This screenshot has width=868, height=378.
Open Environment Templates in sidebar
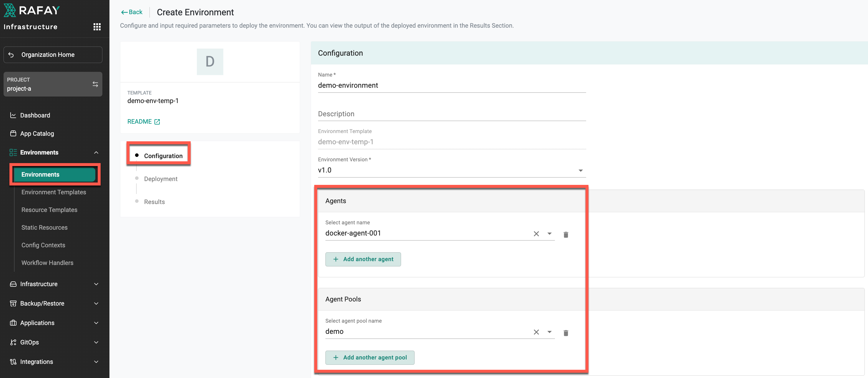54,192
